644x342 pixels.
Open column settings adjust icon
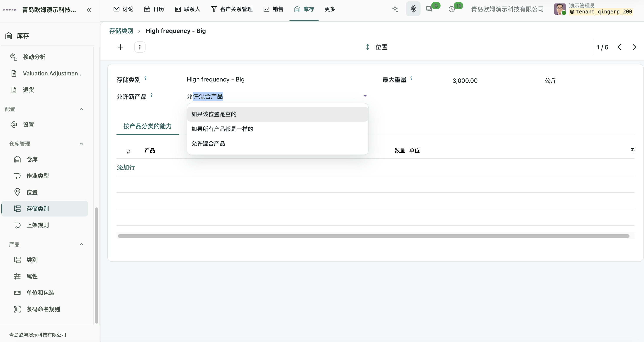[632, 151]
